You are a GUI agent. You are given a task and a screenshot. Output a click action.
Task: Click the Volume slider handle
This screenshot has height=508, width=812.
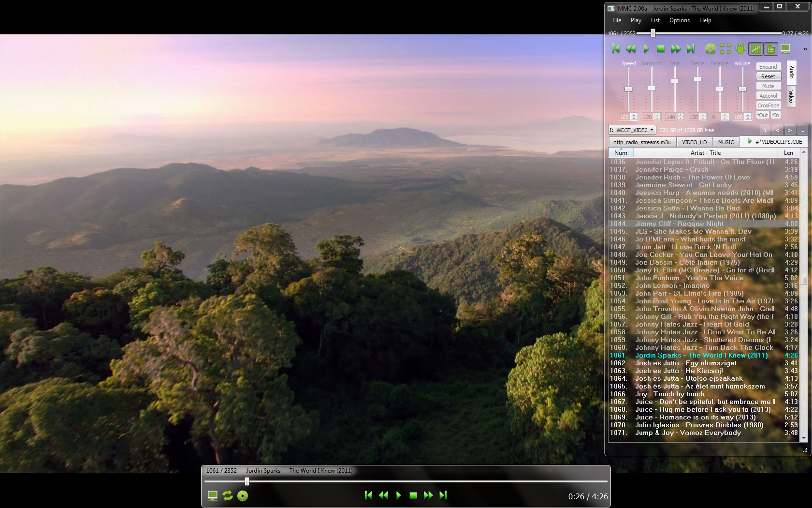click(742, 89)
